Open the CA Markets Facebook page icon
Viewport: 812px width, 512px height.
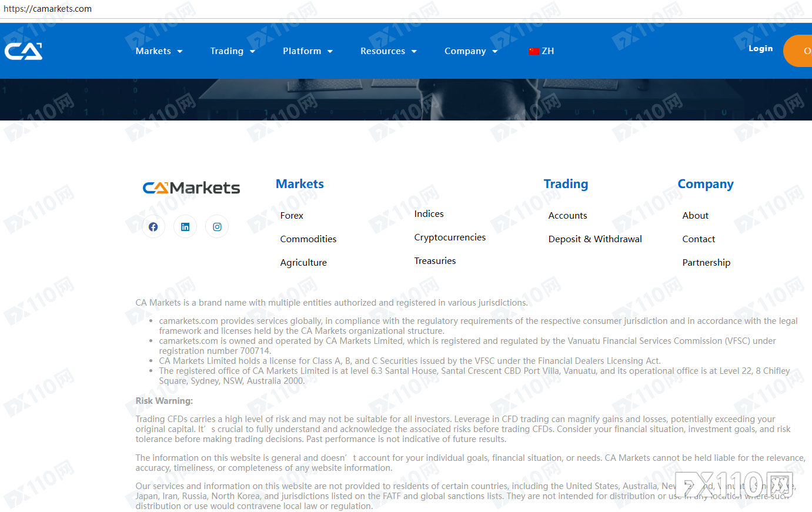tap(153, 227)
